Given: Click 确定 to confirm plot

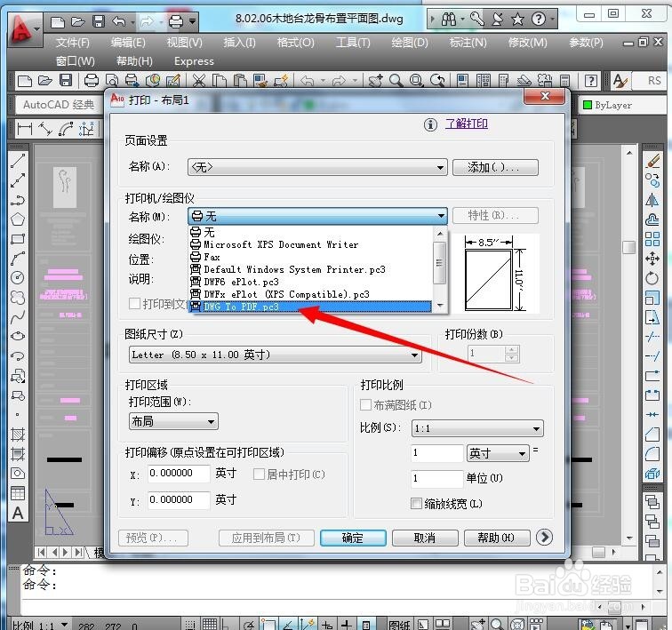Looking at the screenshot, I should (x=353, y=538).
